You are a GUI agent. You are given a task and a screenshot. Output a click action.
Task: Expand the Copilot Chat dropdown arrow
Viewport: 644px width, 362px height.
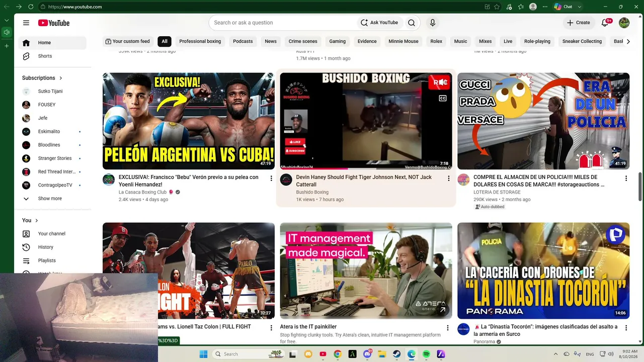580,7
